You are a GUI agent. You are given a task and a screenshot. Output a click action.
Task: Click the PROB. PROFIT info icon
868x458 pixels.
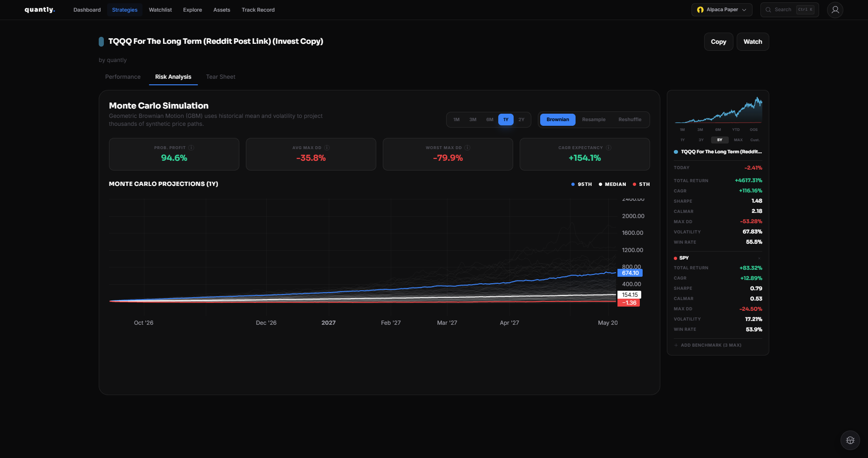[191, 148]
